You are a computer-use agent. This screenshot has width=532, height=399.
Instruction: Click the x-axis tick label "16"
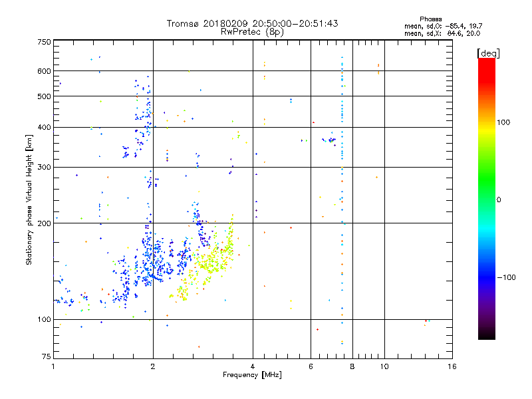[x=452, y=366]
